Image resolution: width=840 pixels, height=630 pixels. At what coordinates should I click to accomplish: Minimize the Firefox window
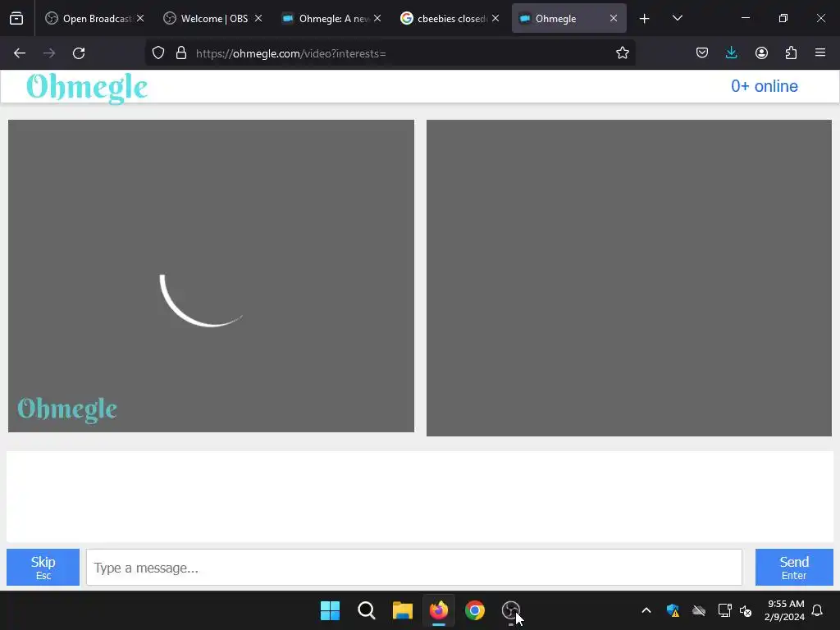coord(745,18)
